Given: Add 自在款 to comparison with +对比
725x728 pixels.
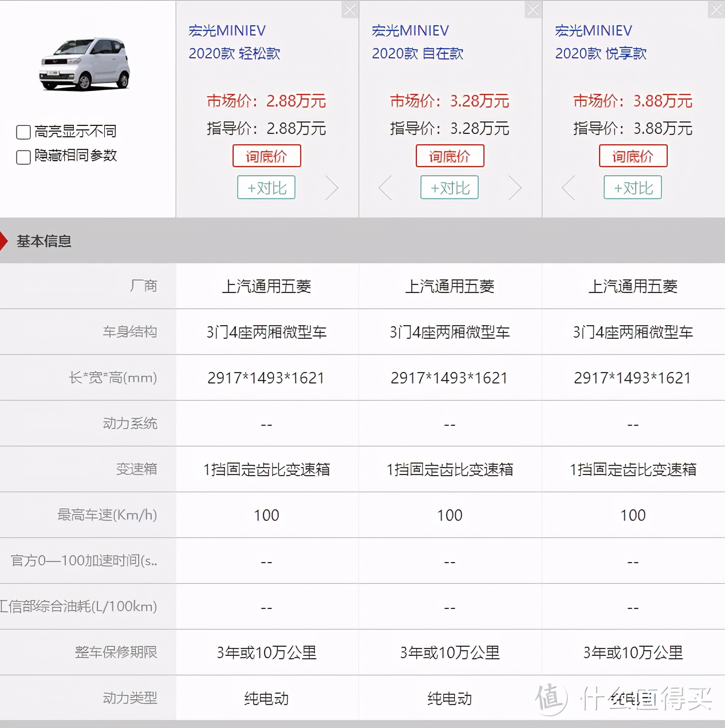Looking at the screenshot, I should [450, 187].
